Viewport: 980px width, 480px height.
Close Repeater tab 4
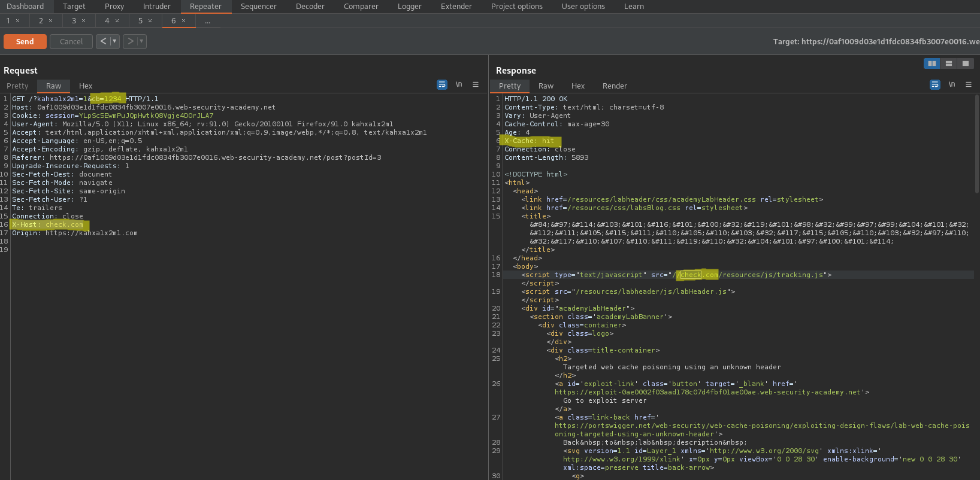(x=117, y=21)
